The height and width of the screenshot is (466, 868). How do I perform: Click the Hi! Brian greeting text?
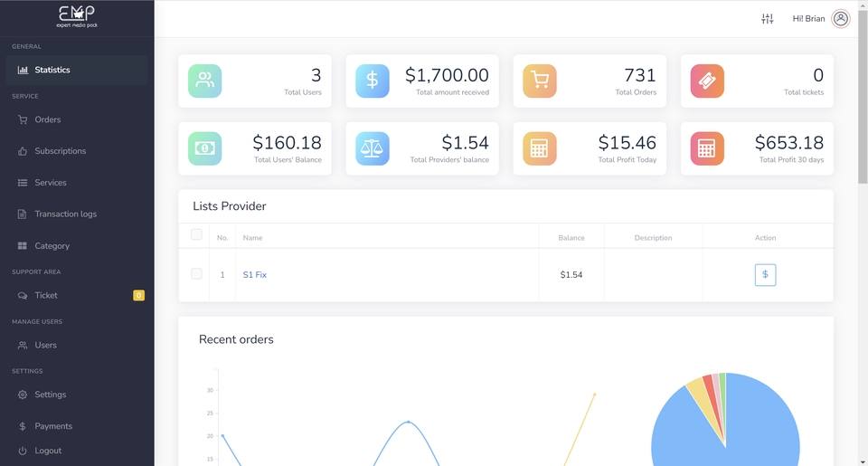tap(808, 19)
